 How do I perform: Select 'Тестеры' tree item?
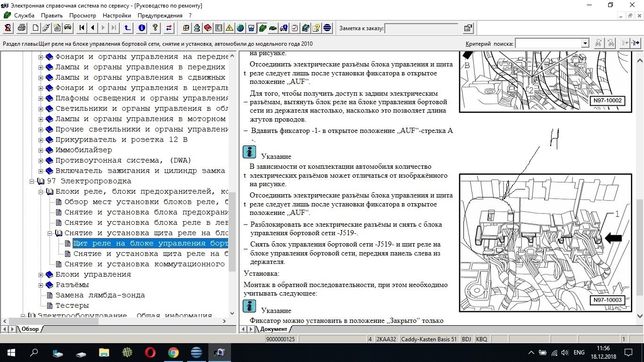[72, 305]
